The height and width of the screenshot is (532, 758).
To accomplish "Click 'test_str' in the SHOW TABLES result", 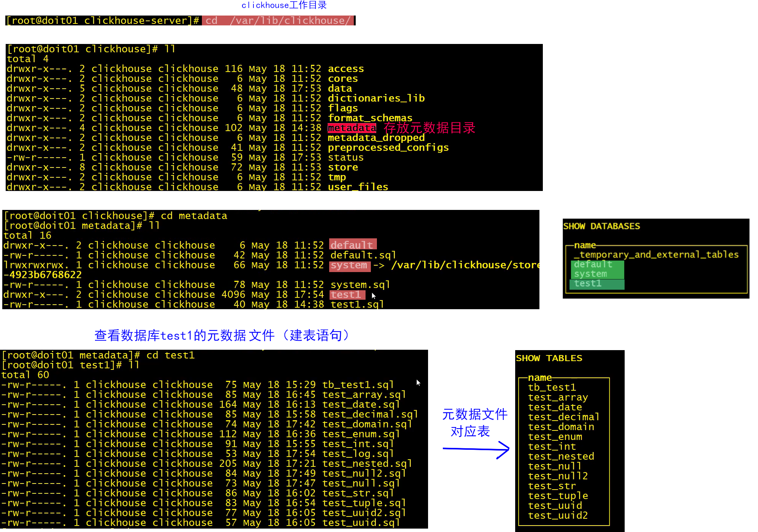I will (552, 486).
